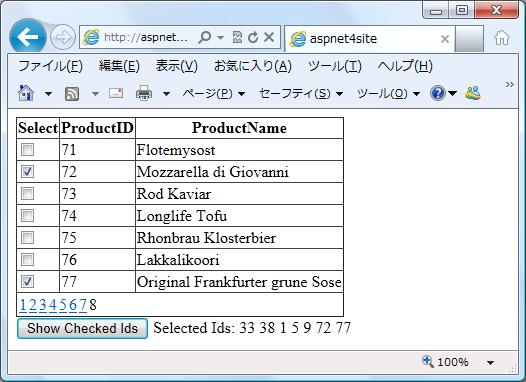Click the read mail icon
526x382 pixels.
click(x=116, y=93)
